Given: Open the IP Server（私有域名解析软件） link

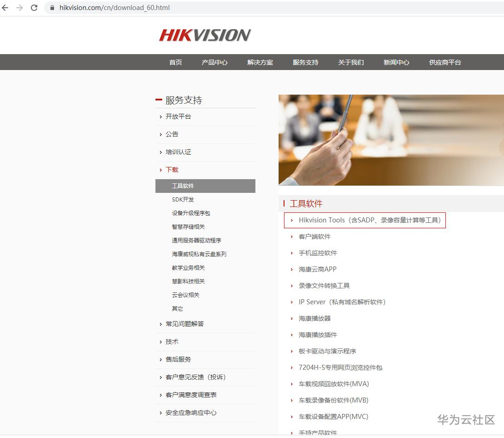Looking at the screenshot, I should point(342,302).
